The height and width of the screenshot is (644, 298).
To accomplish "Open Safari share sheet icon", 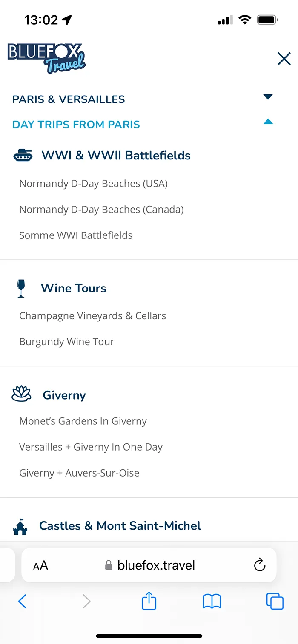I will [x=149, y=601].
